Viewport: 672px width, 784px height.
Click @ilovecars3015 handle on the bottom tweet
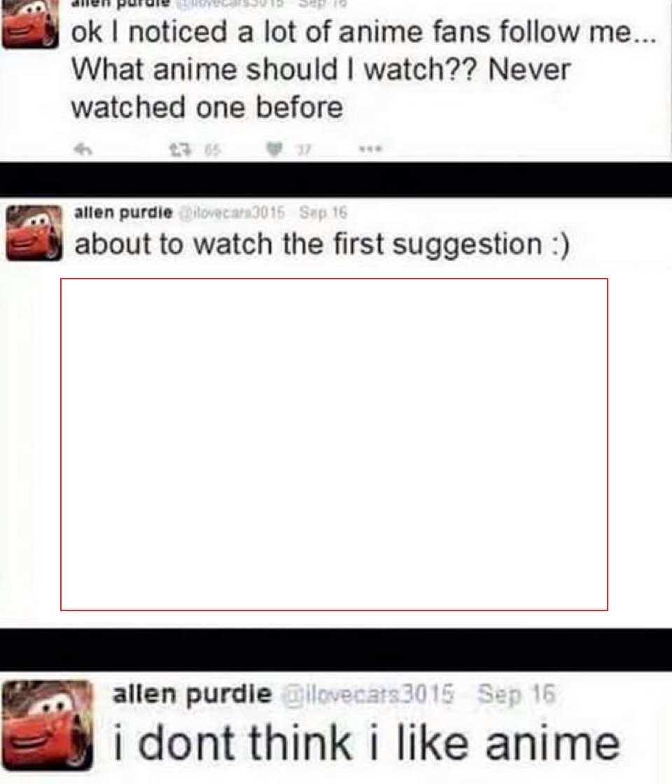368,694
